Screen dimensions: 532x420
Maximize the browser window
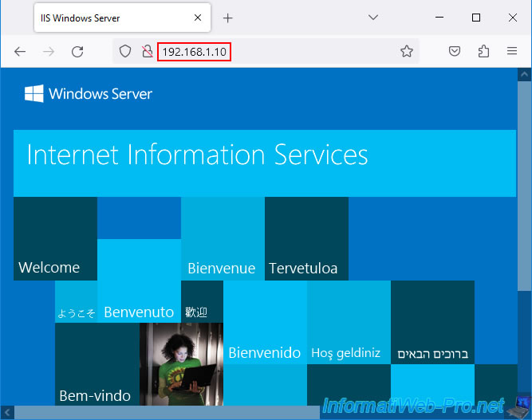point(476,18)
